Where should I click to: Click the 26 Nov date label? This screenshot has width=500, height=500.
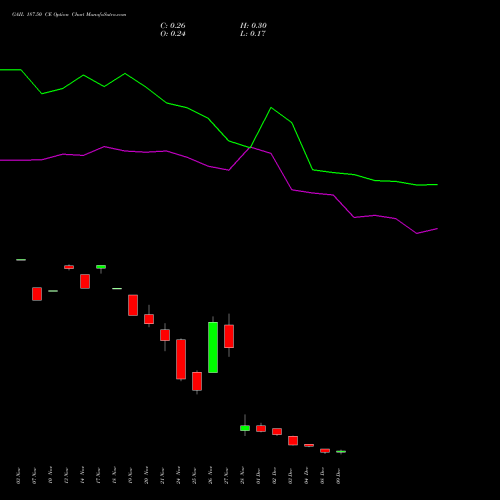coord(210,475)
